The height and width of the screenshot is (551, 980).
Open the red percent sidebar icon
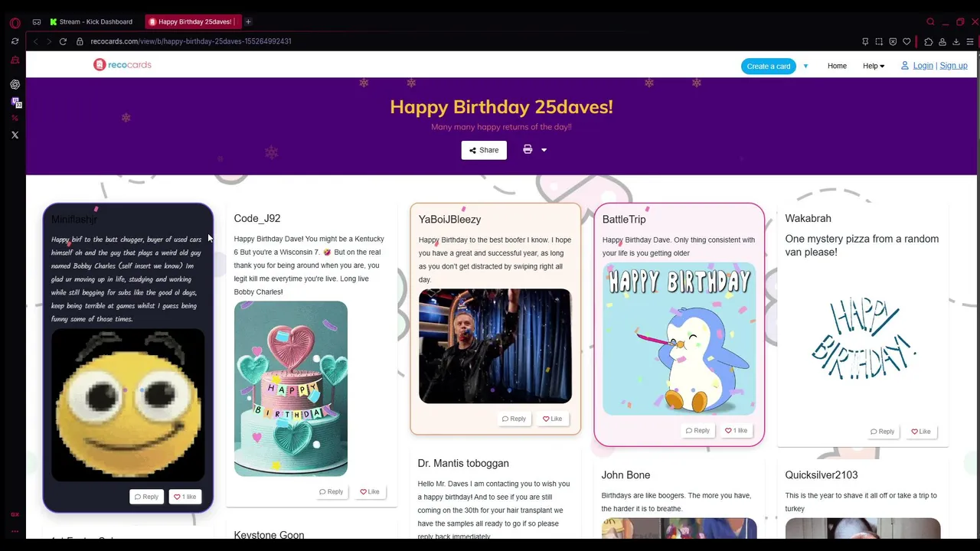click(15, 118)
